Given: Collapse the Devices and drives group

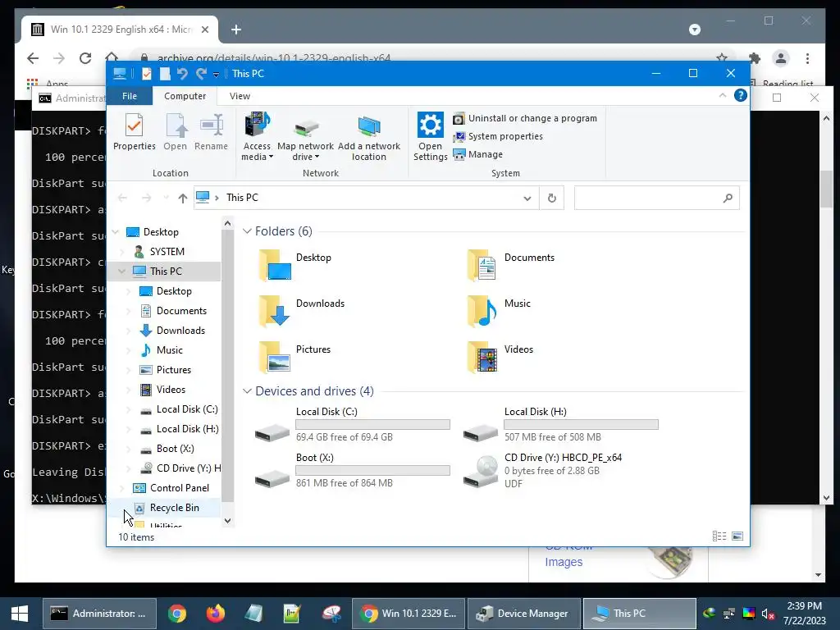Looking at the screenshot, I should coord(247,391).
